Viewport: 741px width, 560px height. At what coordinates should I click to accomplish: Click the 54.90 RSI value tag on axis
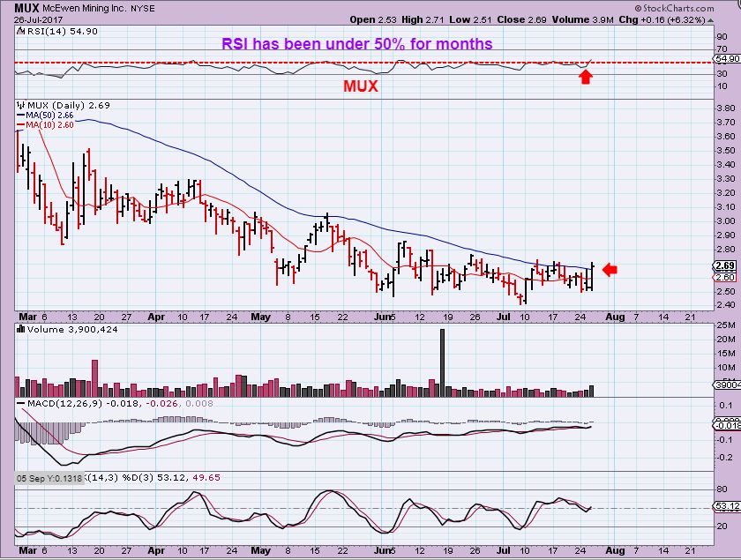click(727, 58)
